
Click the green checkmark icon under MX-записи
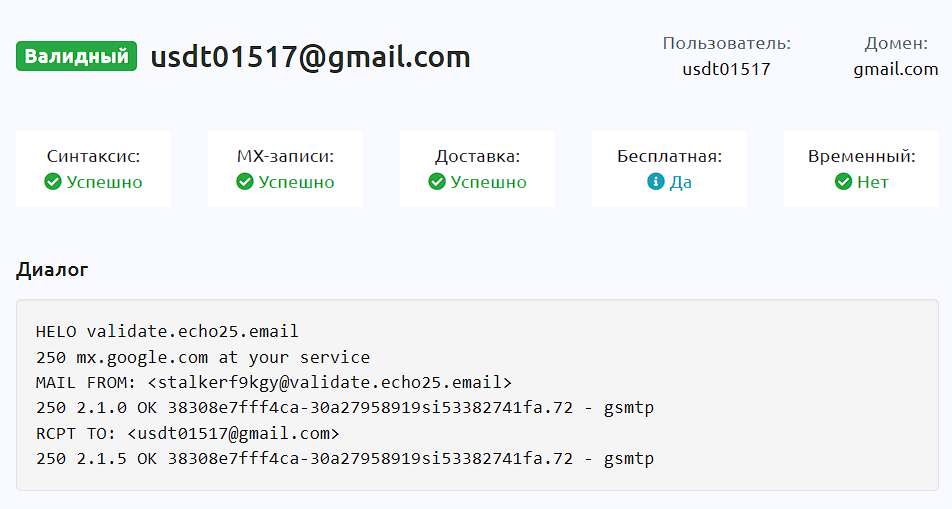click(x=245, y=182)
